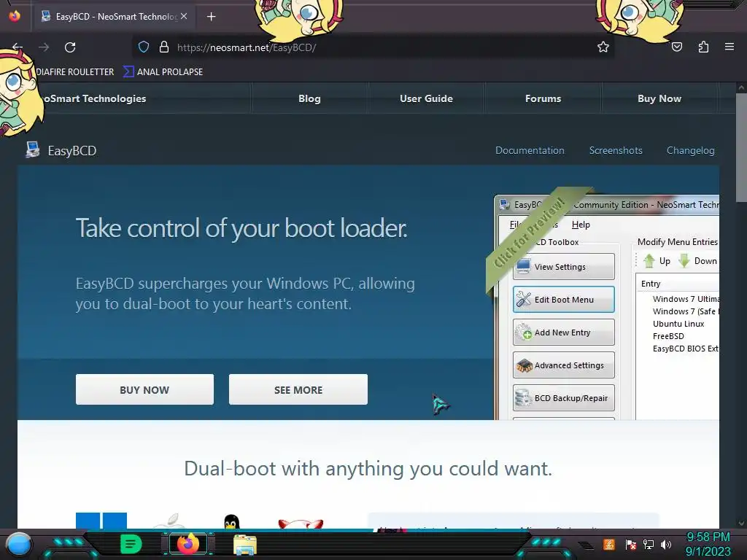Click Edit Boot Menu in preview image
747x560 pixels.
click(564, 300)
